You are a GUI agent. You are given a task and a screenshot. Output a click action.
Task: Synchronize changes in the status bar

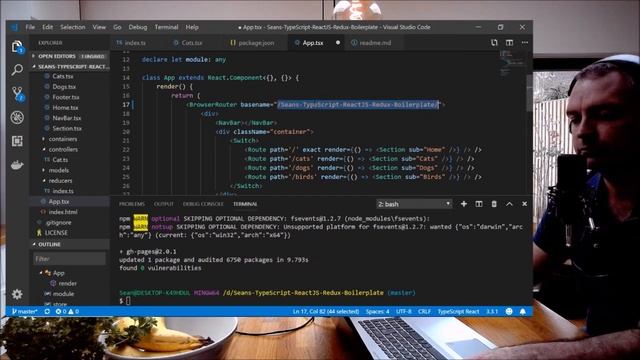(47, 311)
